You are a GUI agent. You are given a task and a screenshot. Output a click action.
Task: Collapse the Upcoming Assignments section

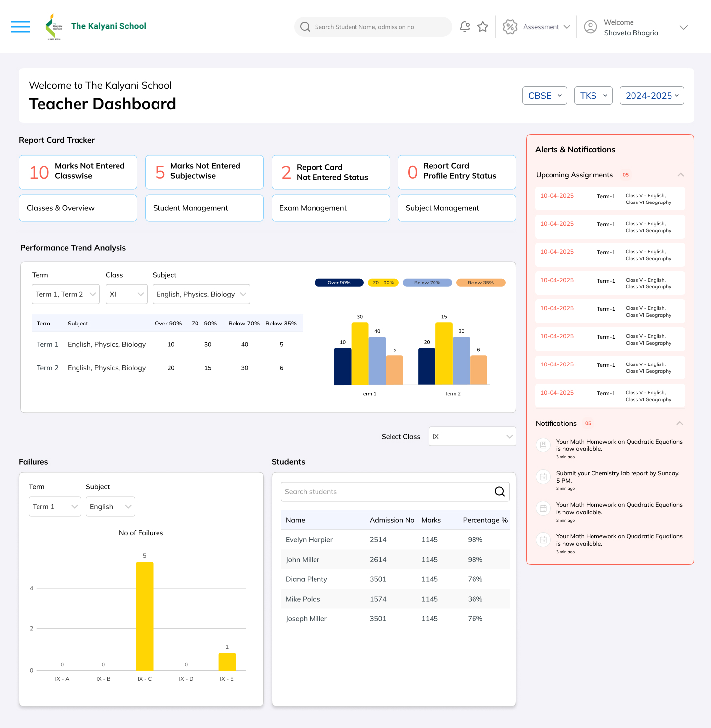pos(680,175)
